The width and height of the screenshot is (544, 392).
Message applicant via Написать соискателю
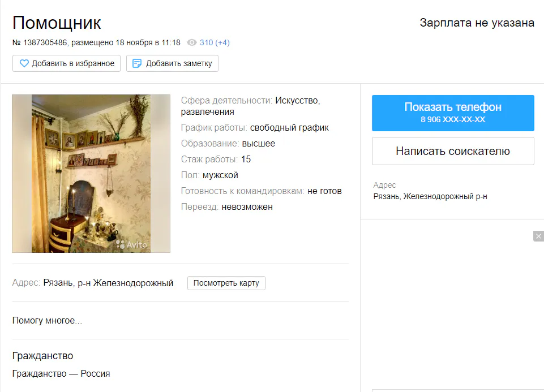tap(453, 151)
